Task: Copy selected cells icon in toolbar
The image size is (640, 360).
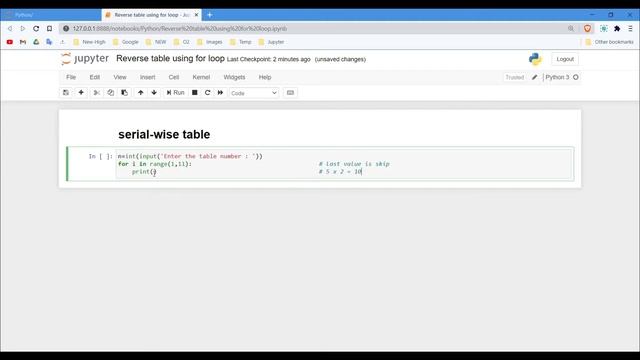Action: pyautogui.click(x=111, y=93)
